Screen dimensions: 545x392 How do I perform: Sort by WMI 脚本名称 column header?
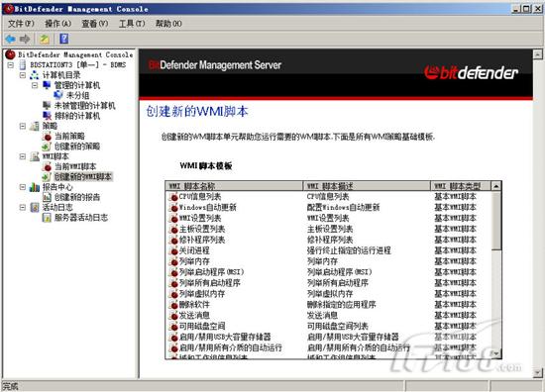[x=234, y=186]
